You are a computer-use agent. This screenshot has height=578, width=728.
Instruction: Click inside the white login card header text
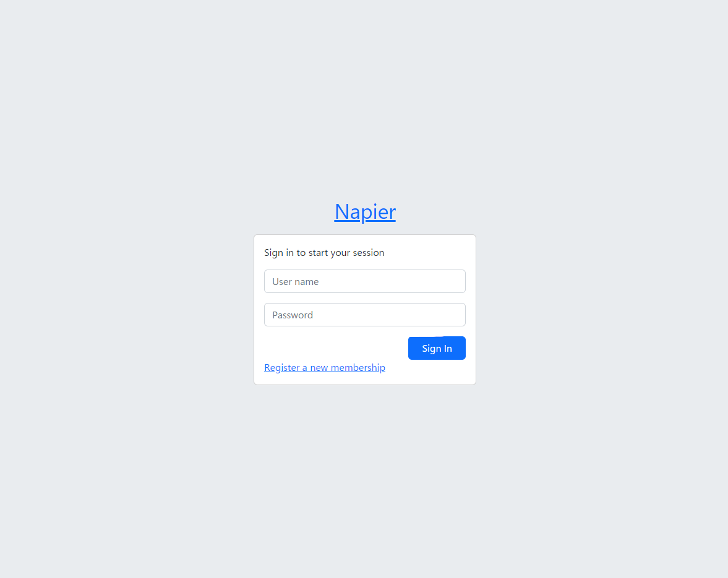(324, 253)
